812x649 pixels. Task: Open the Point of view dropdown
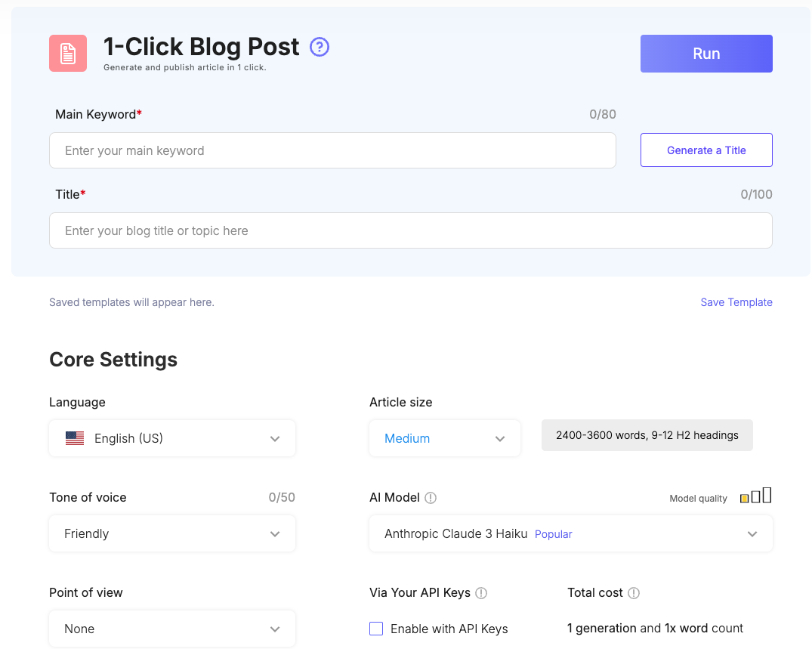click(x=171, y=628)
